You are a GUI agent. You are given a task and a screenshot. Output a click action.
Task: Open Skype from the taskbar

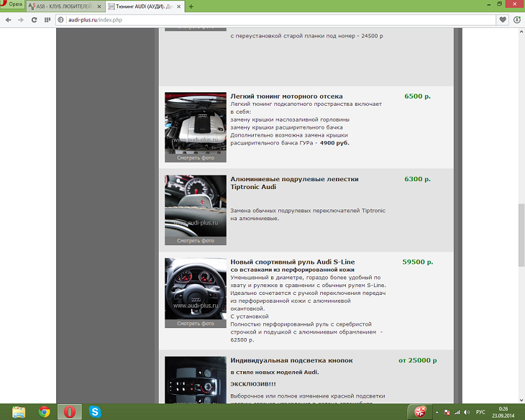tap(95, 411)
